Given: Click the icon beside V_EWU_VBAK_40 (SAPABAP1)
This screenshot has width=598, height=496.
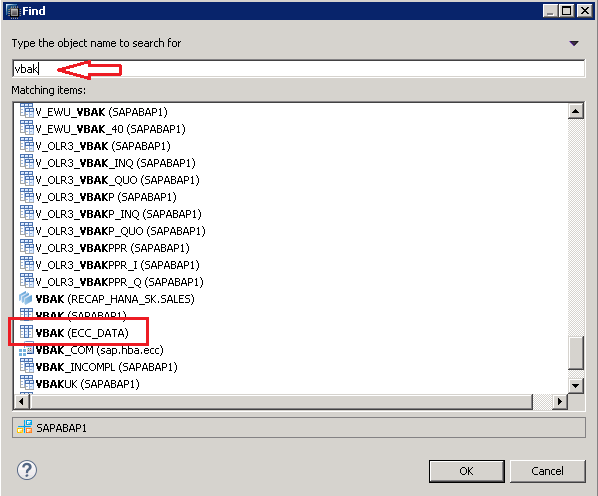Looking at the screenshot, I should 27,128.
